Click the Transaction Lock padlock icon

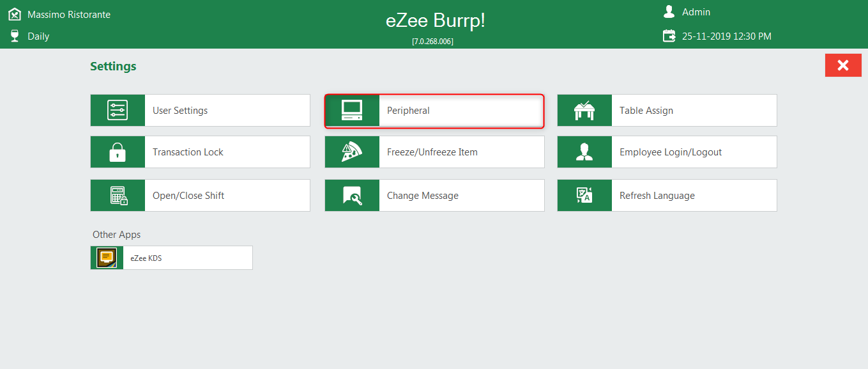118,152
